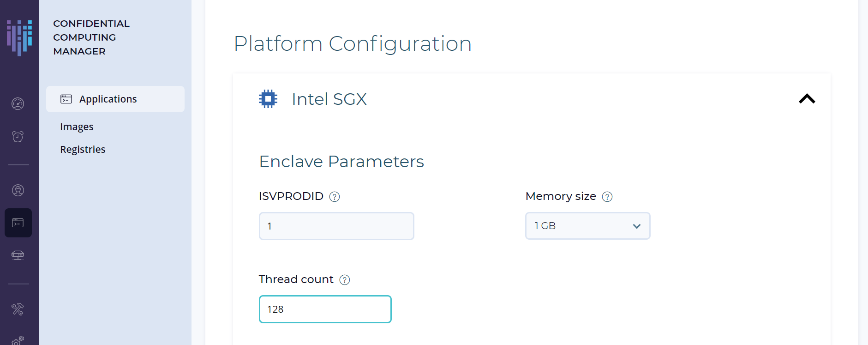Click the Thread count help icon
The height and width of the screenshot is (345, 868).
click(x=345, y=280)
